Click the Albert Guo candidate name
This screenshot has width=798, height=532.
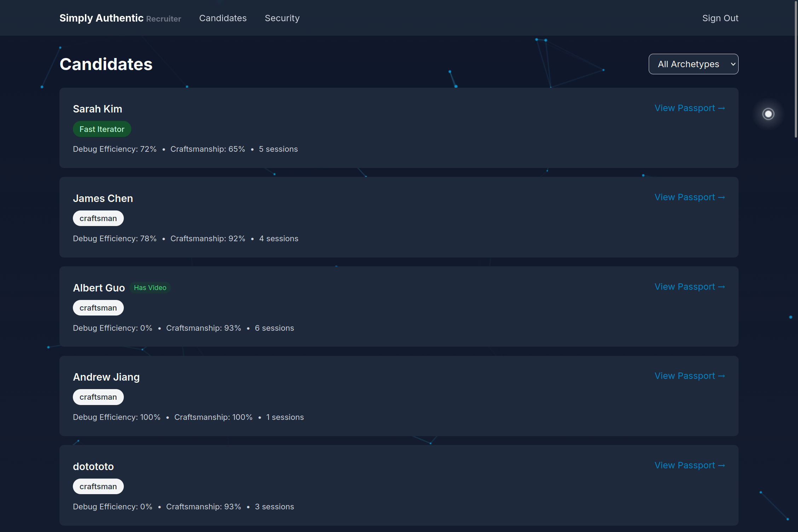point(99,288)
